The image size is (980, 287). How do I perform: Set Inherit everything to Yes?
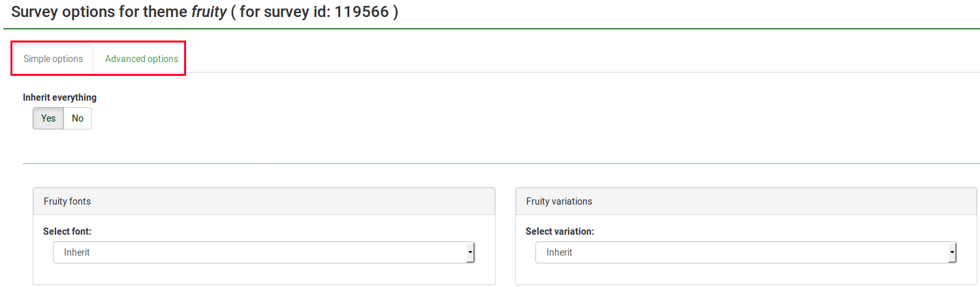pyautogui.click(x=48, y=118)
